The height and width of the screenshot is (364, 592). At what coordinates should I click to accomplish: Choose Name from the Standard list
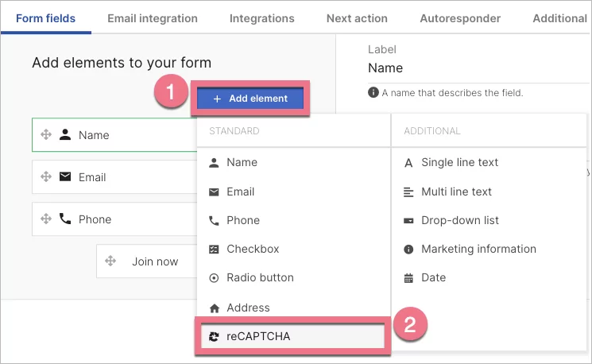(x=242, y=162)
